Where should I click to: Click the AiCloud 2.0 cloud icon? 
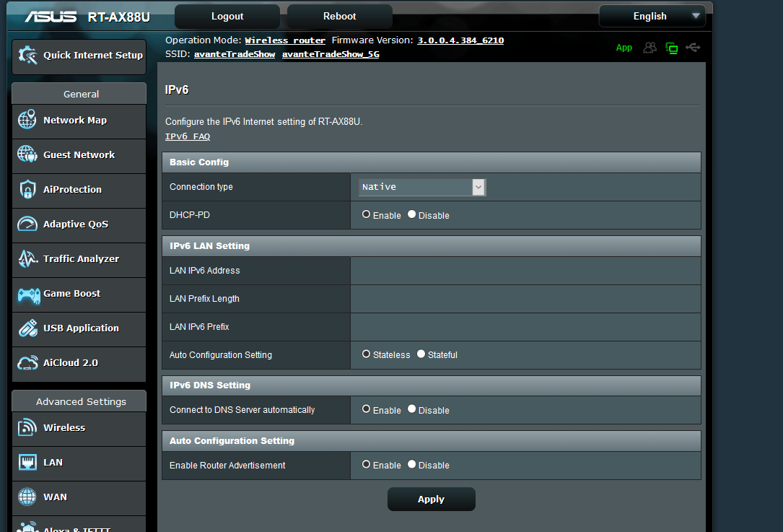pyautogui.click(x=27, y=362)
